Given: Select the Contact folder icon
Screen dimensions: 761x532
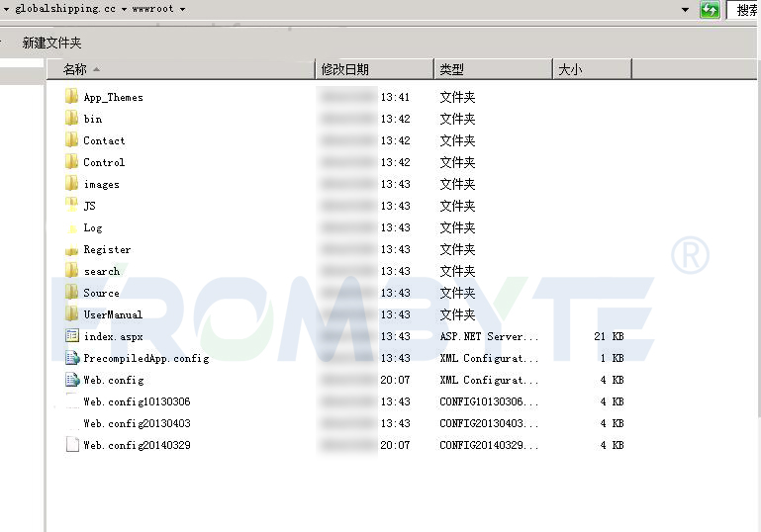Looking at the screenshot, I should [x=72, y=139].
